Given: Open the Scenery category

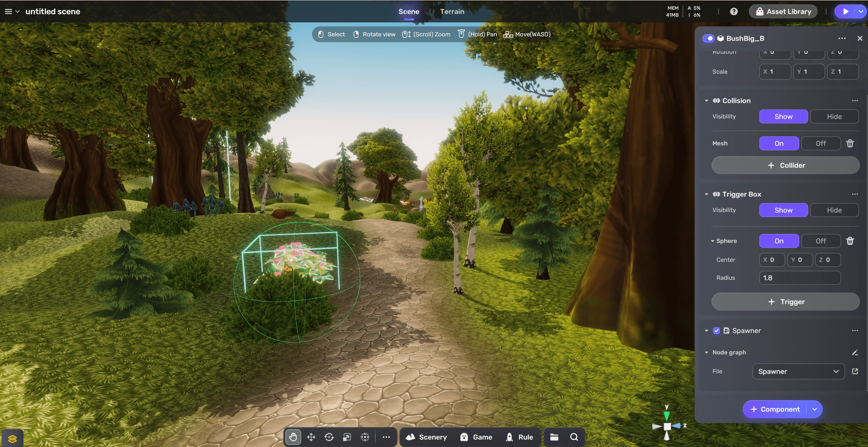Looking at the screenshot, I should [x=426, y=437].
